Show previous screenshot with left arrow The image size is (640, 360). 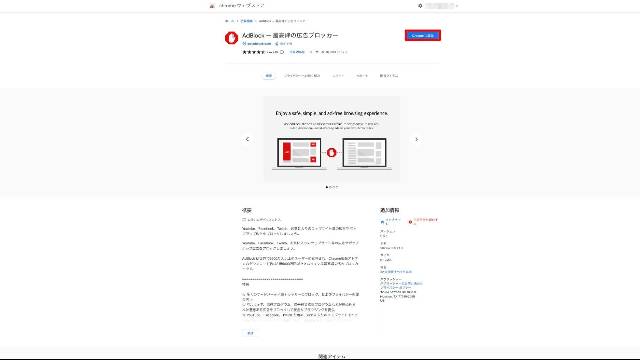coord(247,139)
